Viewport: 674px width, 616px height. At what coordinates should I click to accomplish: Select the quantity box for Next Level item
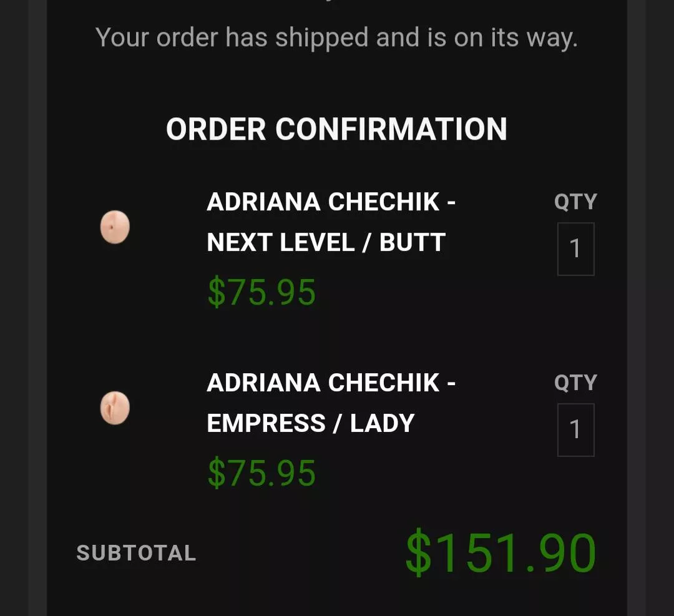tap(575, 249)
